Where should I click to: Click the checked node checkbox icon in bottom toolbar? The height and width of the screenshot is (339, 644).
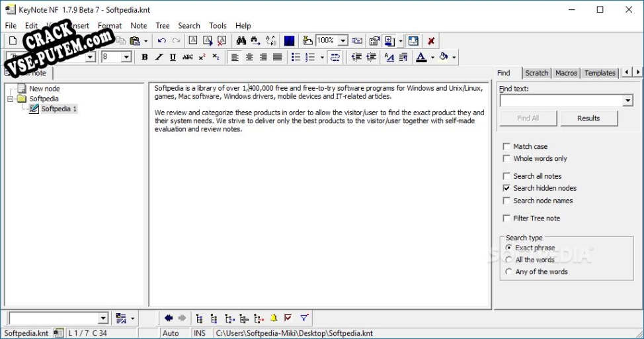[288, 318]
